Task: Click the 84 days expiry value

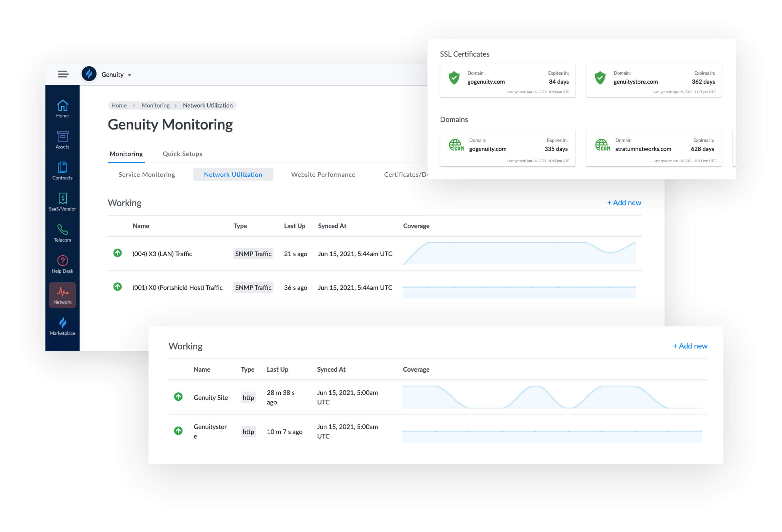Action: (558, 82)
